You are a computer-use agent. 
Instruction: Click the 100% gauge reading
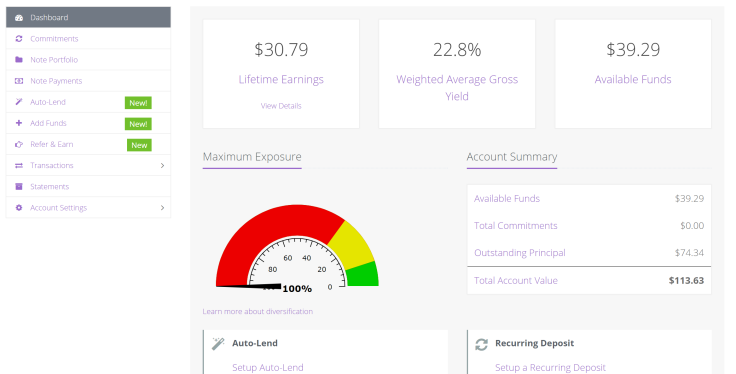(x=297, y=289)
